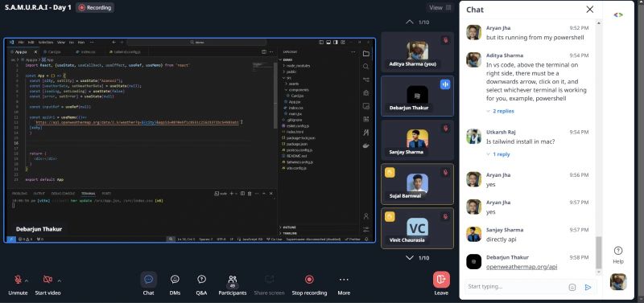Select Aditya Sharma (you) video tile
The width and height of the screenshot is (644, 303).
click(x=417, y=52)
